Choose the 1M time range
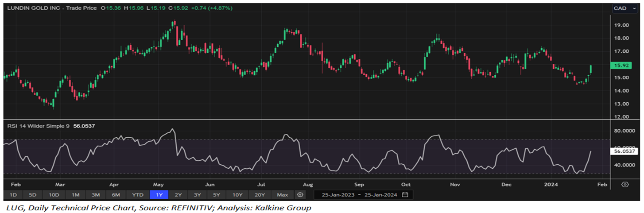 [x=75, y=195]
